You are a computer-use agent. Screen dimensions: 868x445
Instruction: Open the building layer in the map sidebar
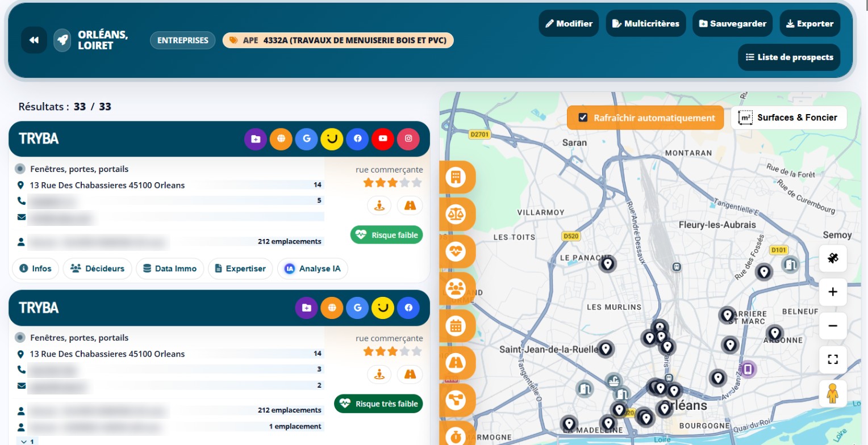point(456,177)
